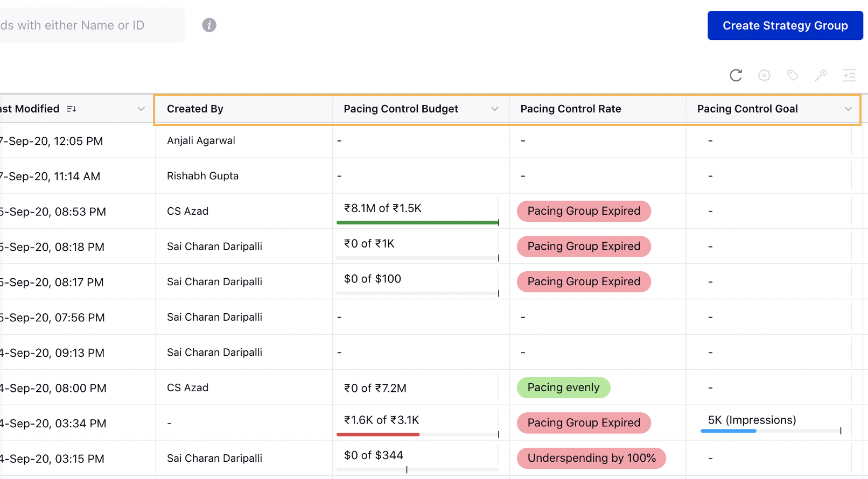The width and height of the screenshot is (868, 479).
Task: Click the Create Strategy Group button
Action: coord(785,25)
